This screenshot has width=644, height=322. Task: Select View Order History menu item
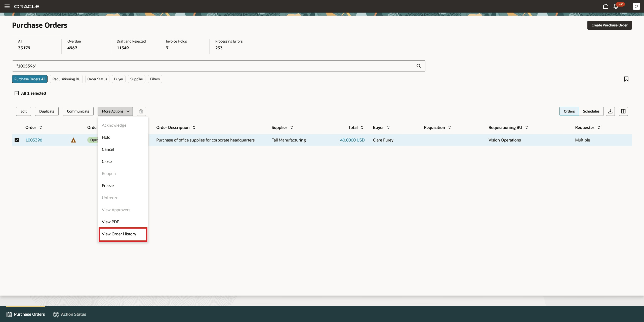(x=119, y=234)
